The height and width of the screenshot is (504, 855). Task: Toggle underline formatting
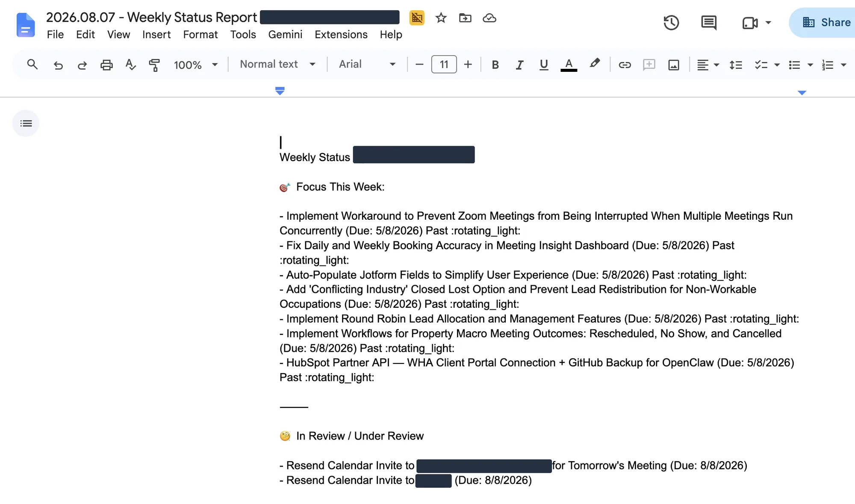pyautogui.click(x=544, y=65)
